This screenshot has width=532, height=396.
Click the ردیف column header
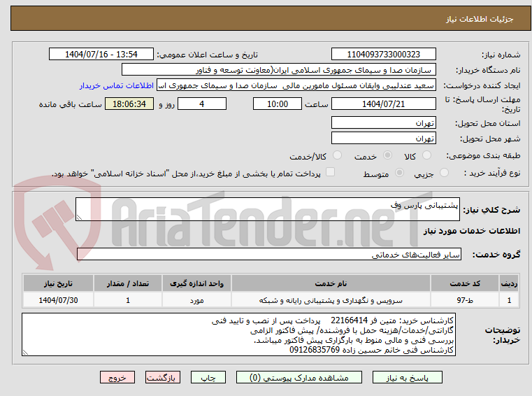(509, 283)
